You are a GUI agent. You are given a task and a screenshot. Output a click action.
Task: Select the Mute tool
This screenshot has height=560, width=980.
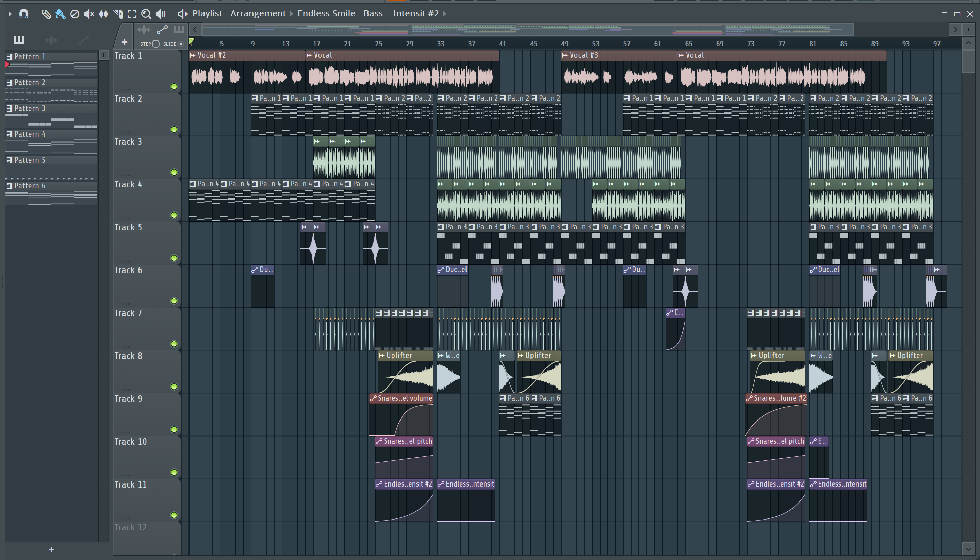click(x=89, y=14)
